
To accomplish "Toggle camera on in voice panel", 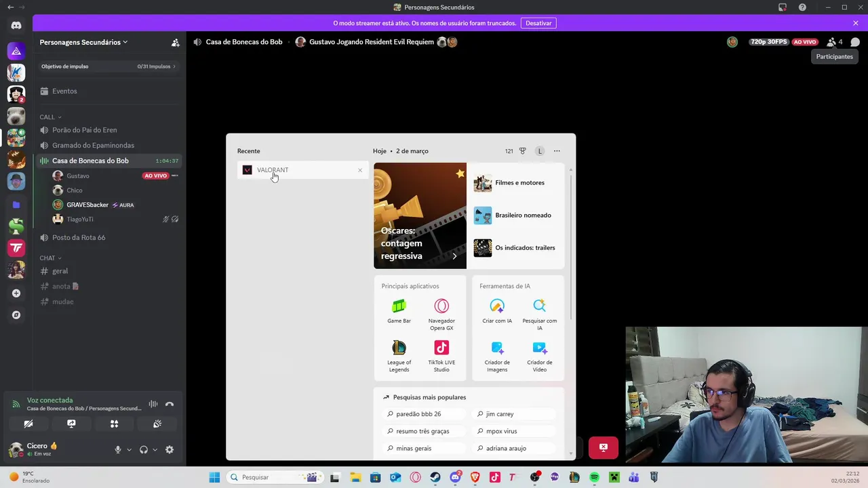I will point(28,424).
